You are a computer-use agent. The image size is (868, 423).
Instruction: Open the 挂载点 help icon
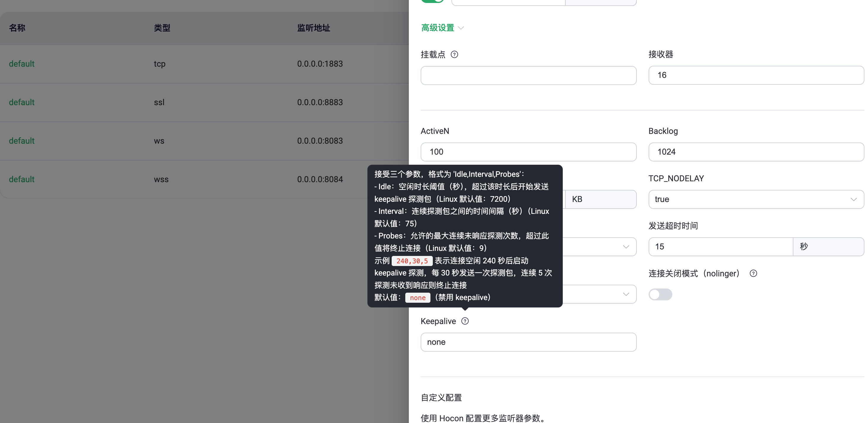tap(454, 55)
